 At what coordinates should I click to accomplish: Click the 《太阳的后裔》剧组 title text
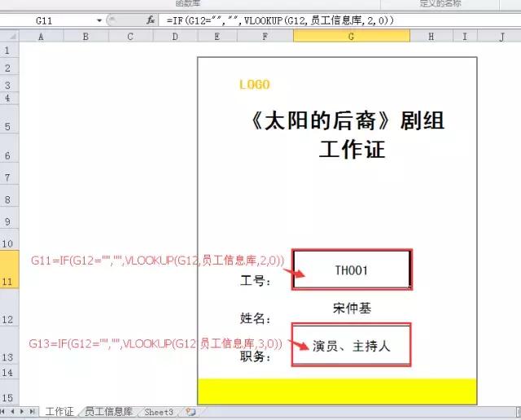pyautogui.click(x=348, y=120)
